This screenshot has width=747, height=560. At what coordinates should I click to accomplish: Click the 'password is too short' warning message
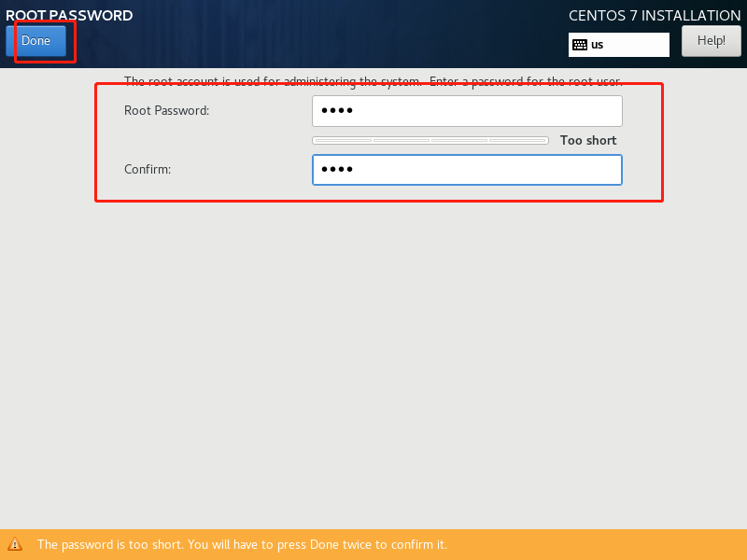point(242,544)
